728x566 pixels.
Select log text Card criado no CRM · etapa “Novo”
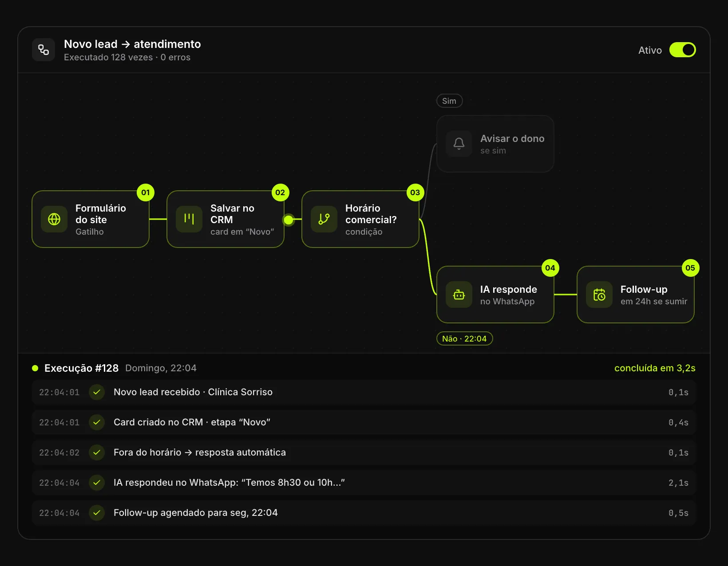(192, 422)
